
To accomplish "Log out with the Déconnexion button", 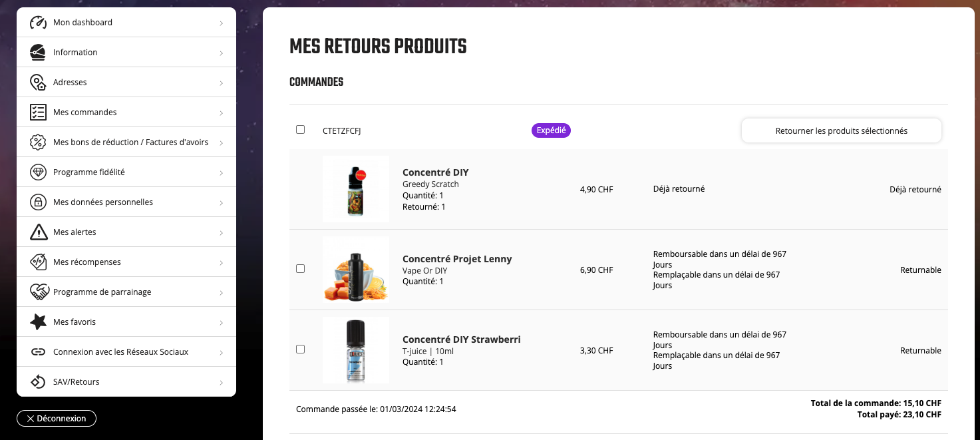I will coord(57,419).
